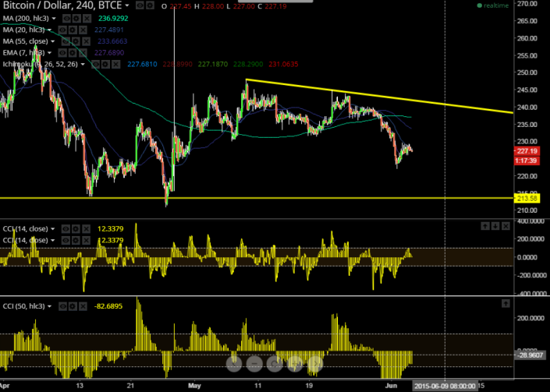Remove the upper CCI (14, close) indicator
Image resolution: width=550 pixels, height=392 pixels.
coord(86,229)
